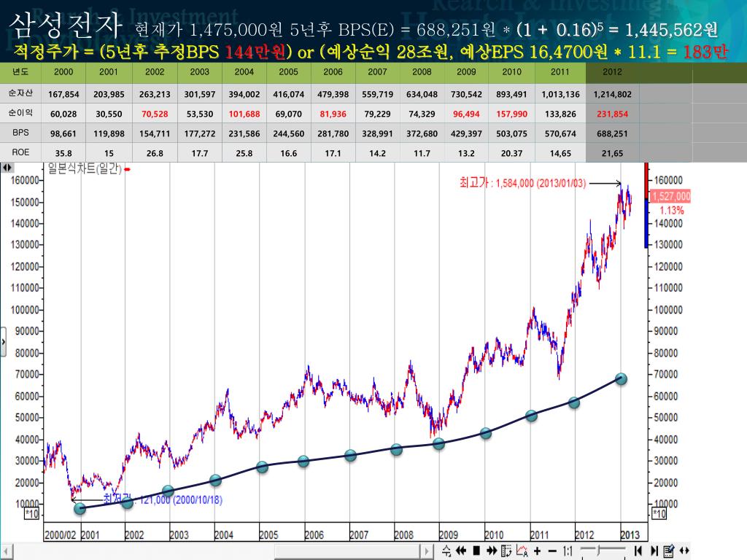Click the 순이익 row label
The height and width of the screenshot is (560, 747).
(20, 113)
